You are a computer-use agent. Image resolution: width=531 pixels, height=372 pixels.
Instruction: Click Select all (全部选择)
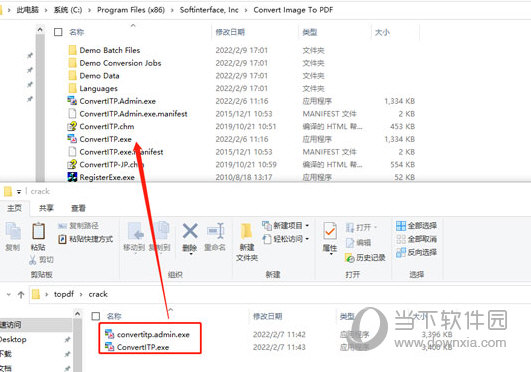(x=416, y=226)
